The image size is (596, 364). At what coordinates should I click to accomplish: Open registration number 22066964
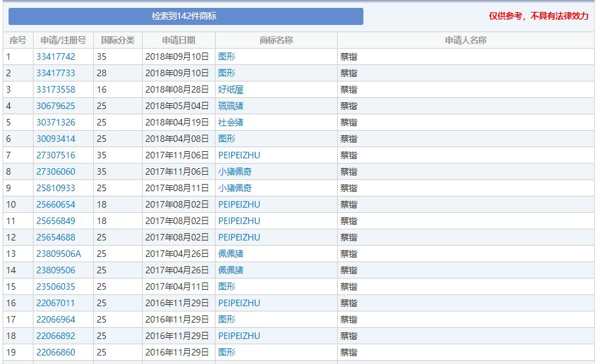click(55, 319)
